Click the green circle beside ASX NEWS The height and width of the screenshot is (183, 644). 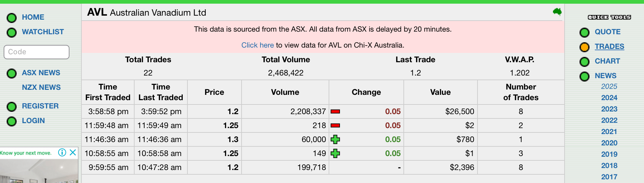coord(12,73)
